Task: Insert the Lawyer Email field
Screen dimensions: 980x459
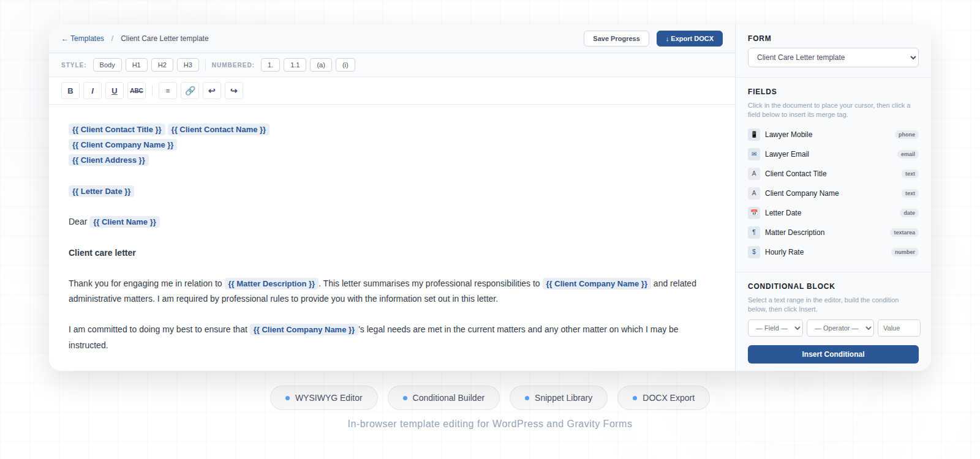Action: pos(833,154)
